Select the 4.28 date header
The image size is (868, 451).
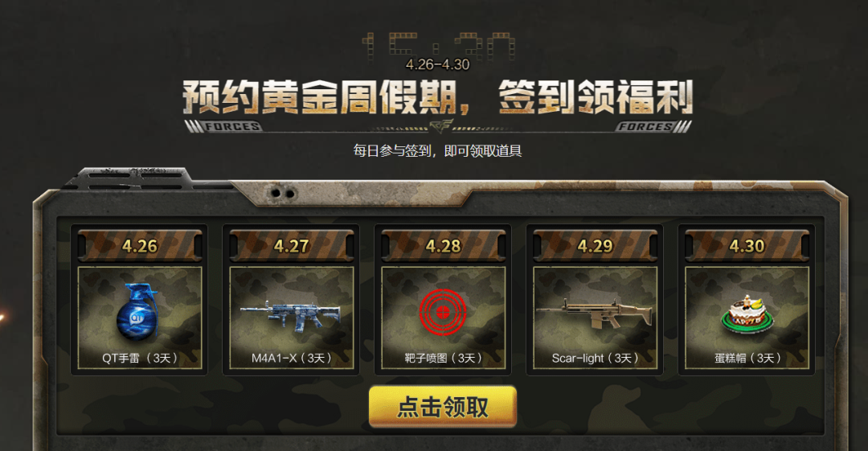click(443, 245)
